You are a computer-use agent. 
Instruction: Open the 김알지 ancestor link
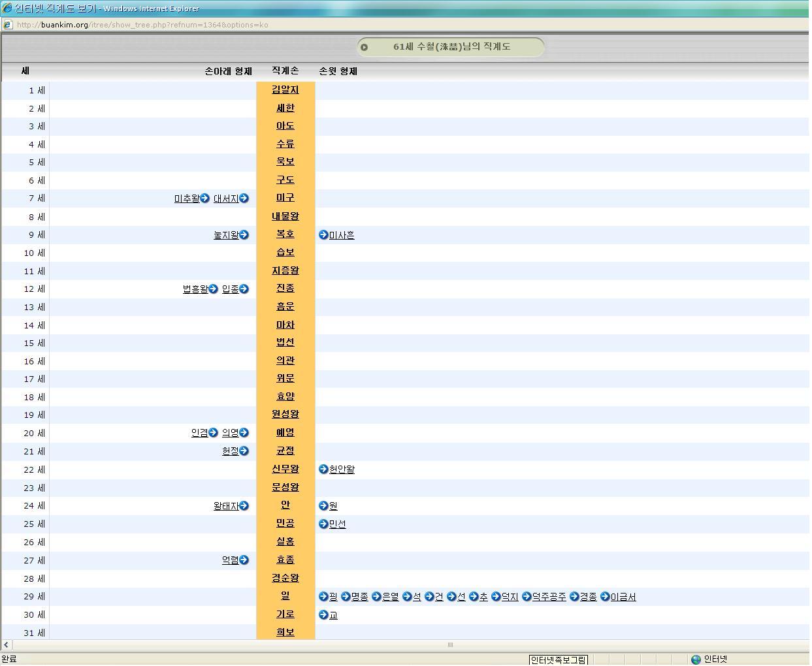click(x=285, y=90)
